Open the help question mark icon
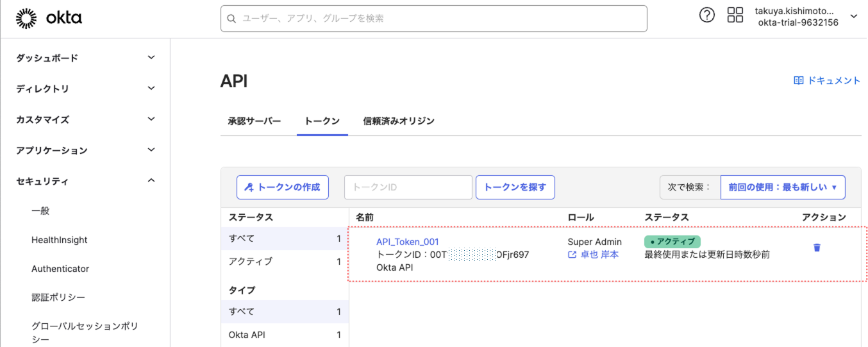868x347 pixels. [x=706, y=15]
